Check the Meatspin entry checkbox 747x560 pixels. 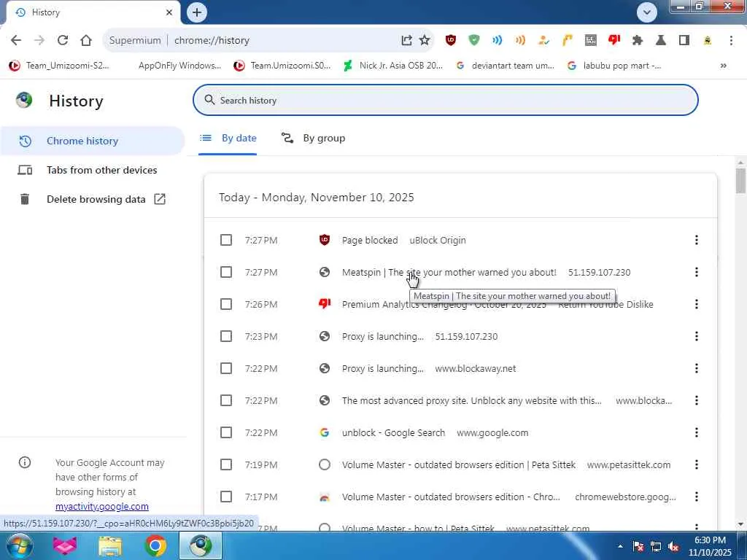click(226, 272)
